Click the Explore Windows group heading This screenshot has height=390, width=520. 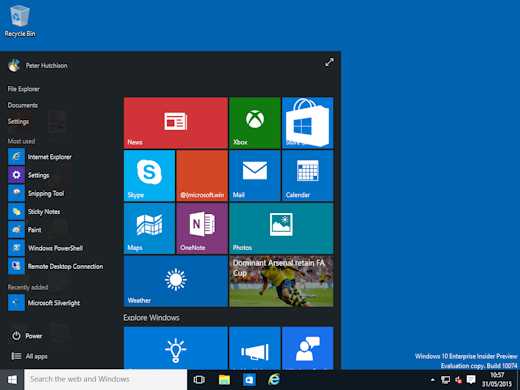click(151, 318)
